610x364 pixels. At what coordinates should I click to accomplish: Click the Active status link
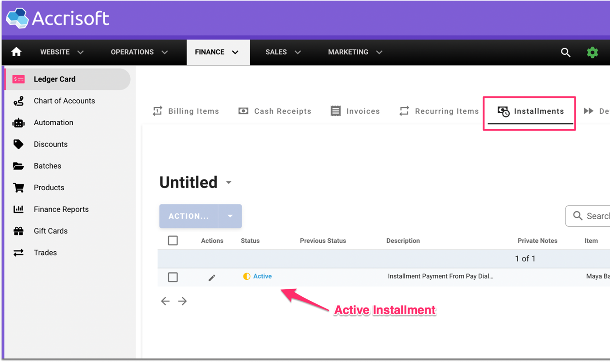tap(262, 276)
